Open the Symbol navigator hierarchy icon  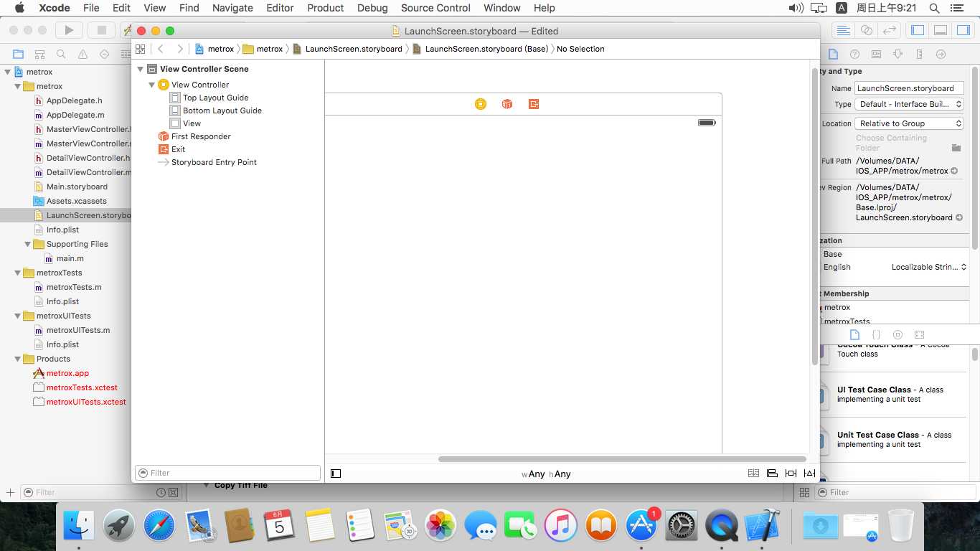click(40, 54)
